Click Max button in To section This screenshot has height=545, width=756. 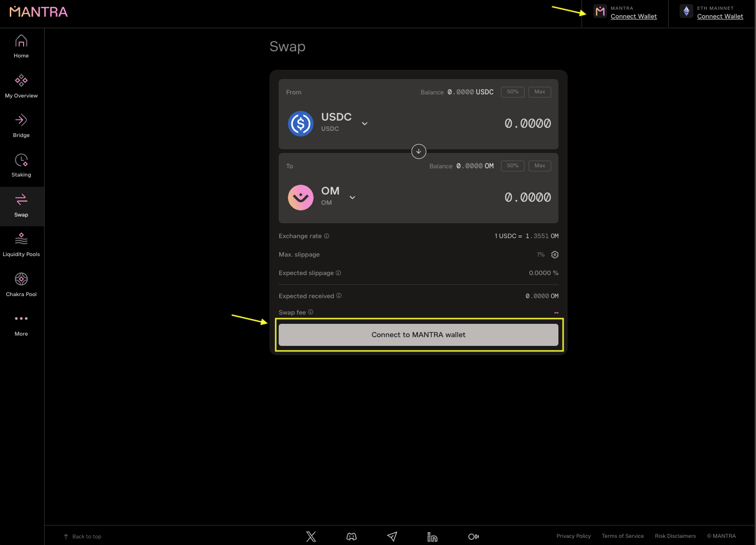point(539,166)
